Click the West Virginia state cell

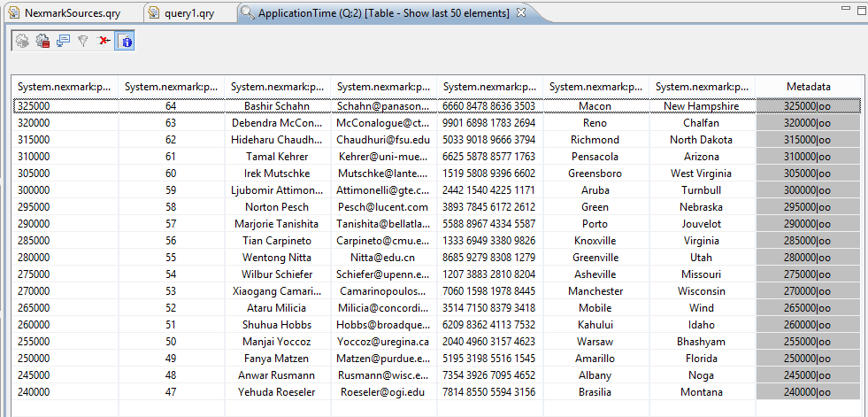click(701, 174)
